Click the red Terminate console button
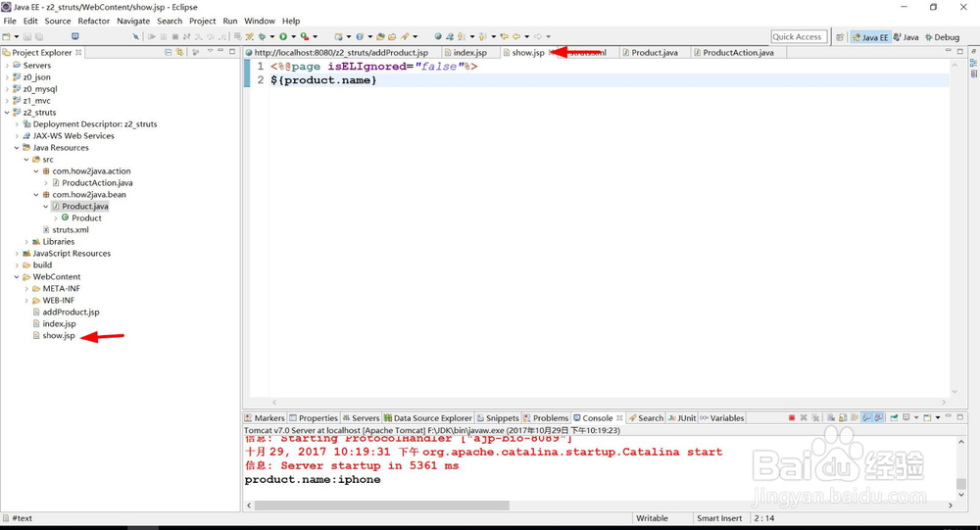Viewport: 980px width, 530px height. click(792, 417)
